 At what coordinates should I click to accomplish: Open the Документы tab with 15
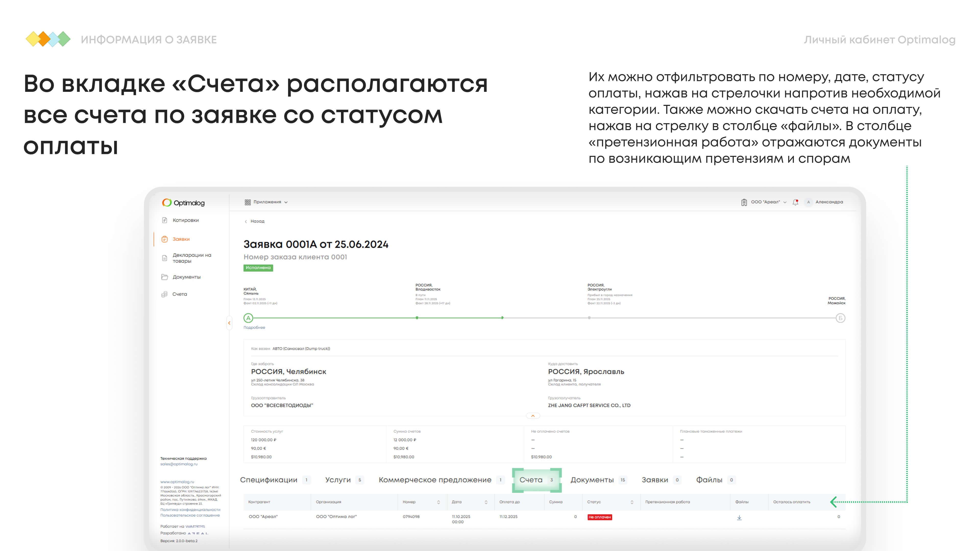tap(592, 480)
